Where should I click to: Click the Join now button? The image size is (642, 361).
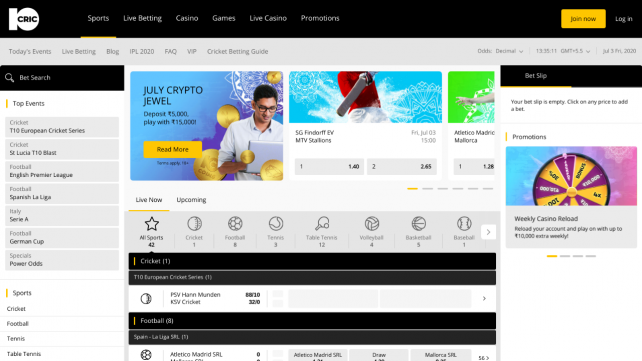point(583,19)
